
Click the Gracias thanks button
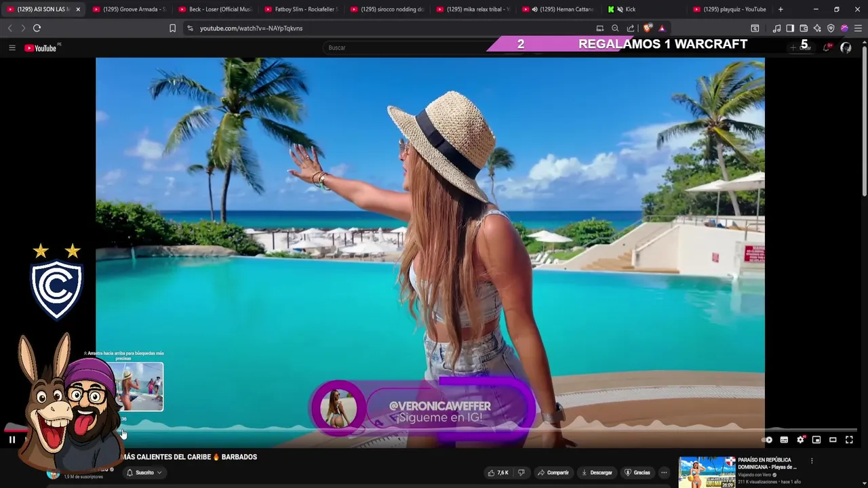click(637, 472)
